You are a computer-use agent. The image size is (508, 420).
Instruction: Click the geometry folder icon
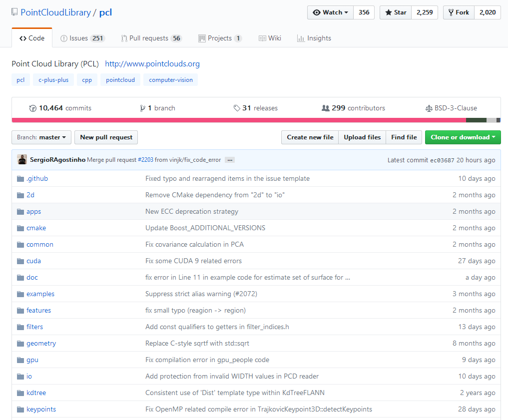pos(20,344)
